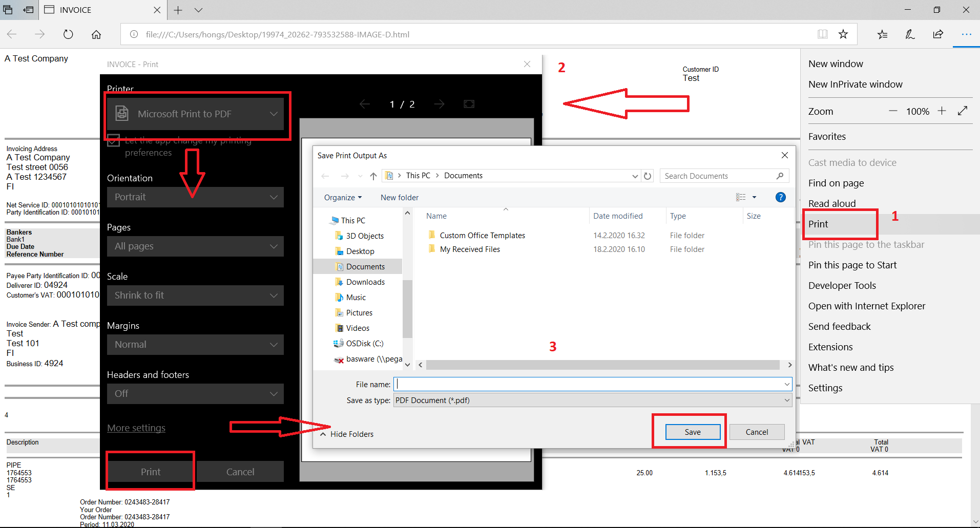Open Add notes pen icon

910,34
